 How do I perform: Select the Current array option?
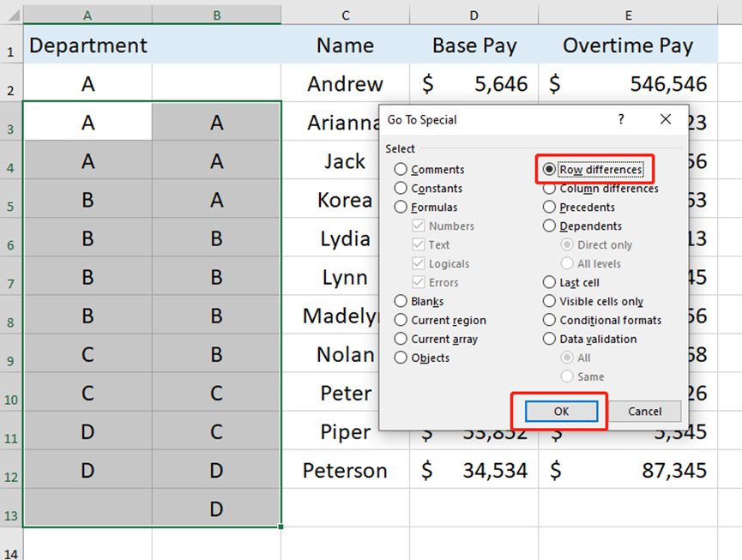pyautogui.click(x=436, y=339)
